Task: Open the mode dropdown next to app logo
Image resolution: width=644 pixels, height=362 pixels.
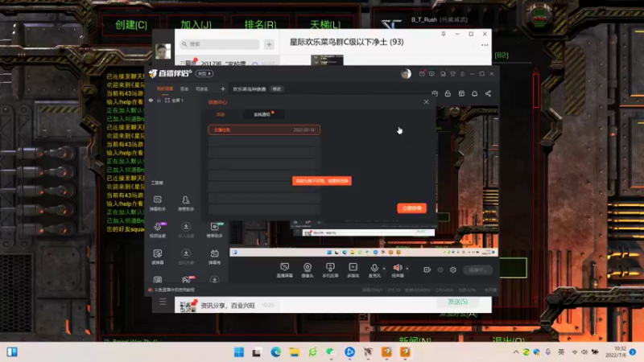Action: pyautogui.click(x=204, y=73)
